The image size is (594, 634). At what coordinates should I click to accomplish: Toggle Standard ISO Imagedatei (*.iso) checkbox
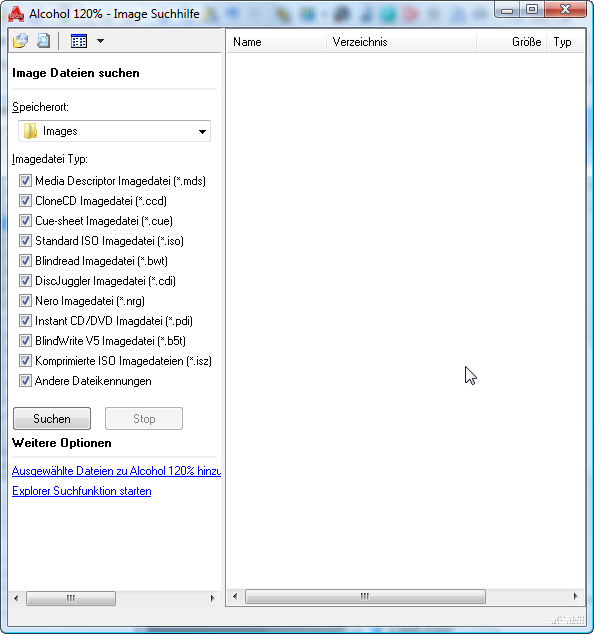click(x=25, y=241)
